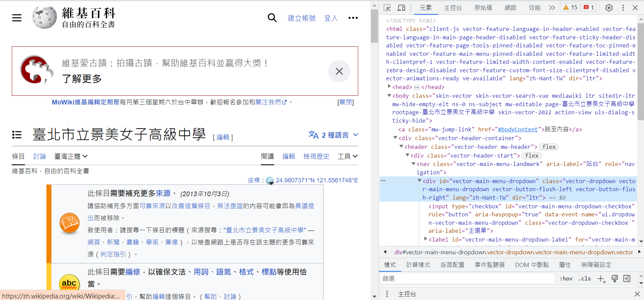
Task: Click the coordinates globe map icon
Action: click(270, 181)
